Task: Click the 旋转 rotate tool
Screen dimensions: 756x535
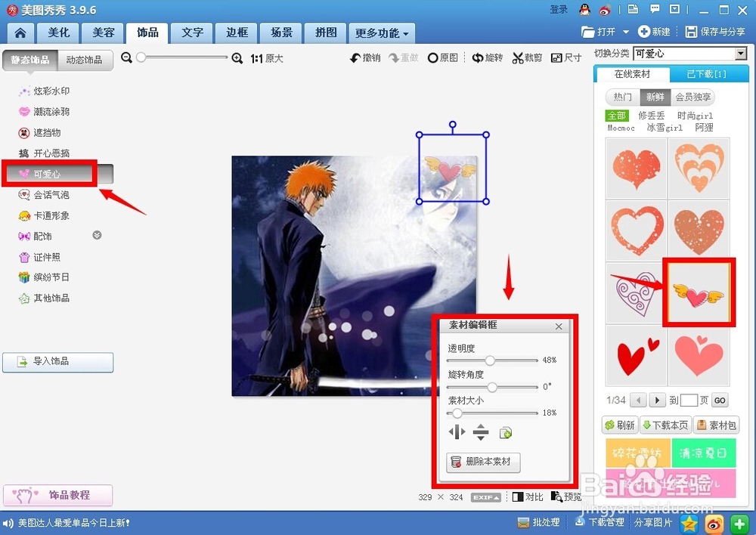Action: tap(488, 58)
